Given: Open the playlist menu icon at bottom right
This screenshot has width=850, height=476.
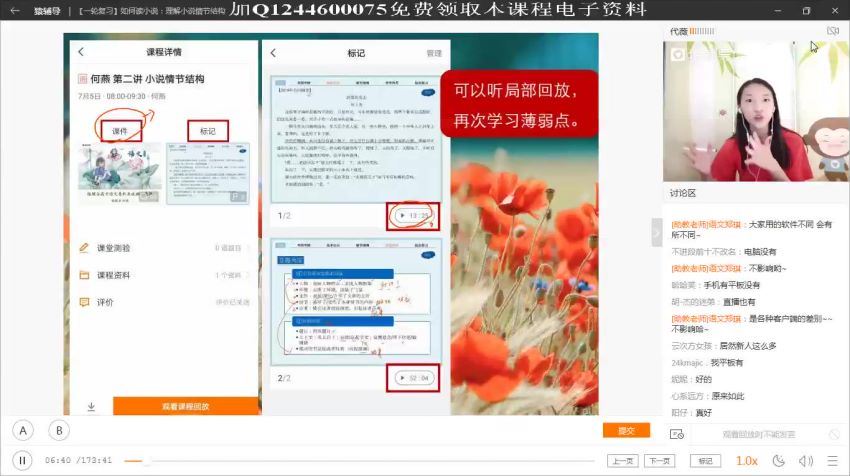Looking at the screenshot, I should [x=833, y=461].
